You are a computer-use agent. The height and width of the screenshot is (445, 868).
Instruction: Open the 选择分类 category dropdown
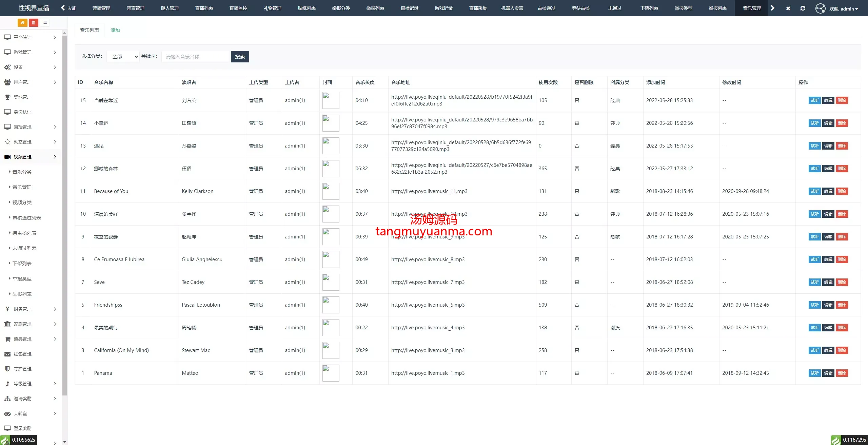click(123, 57)
